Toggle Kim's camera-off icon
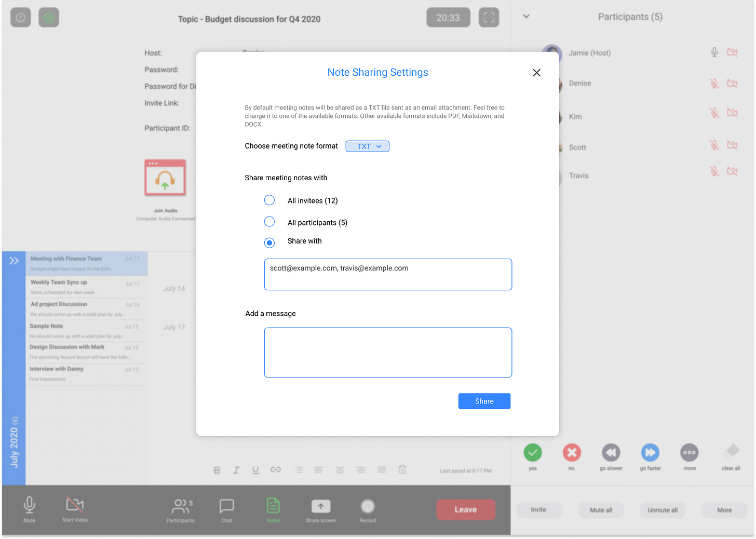Image resolution: width=756 pixels, height=539 pixels. pos(732,113)
